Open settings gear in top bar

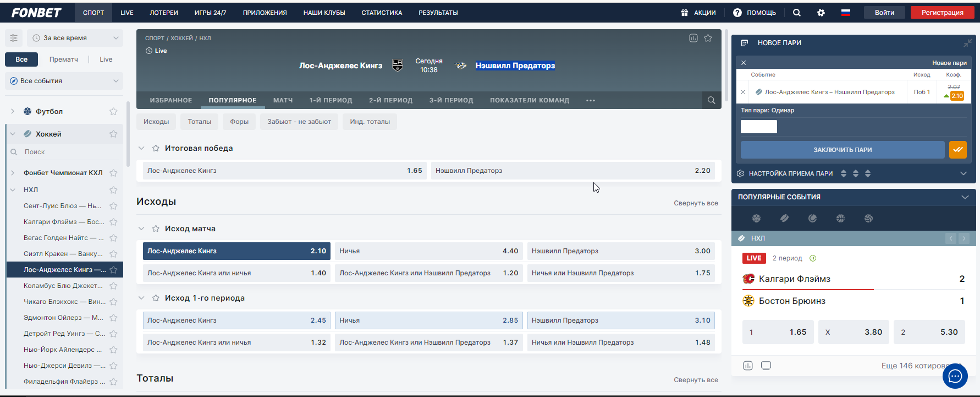click(821, 13)
